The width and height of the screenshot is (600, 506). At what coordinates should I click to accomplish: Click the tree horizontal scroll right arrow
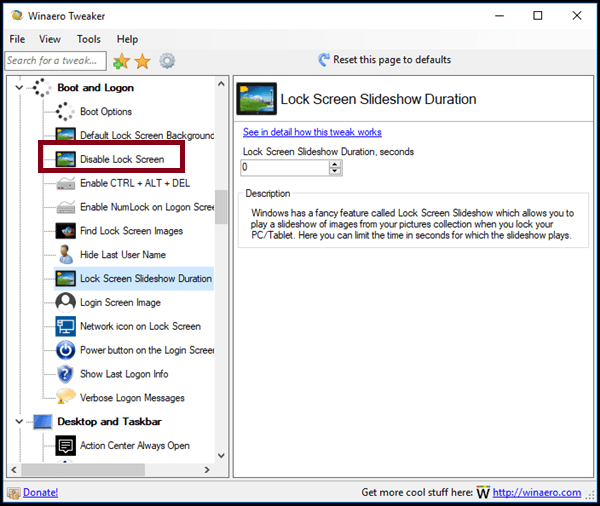click(x=207, y=470)
